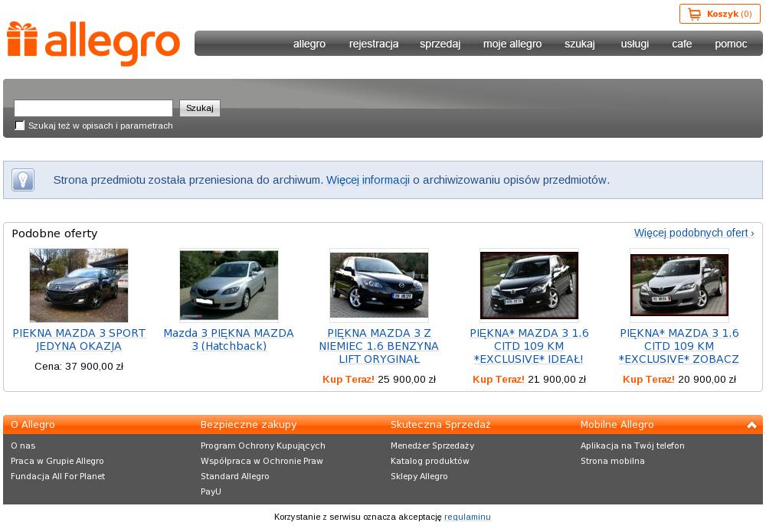Open Aplikacja na Twój telefon link

pos(633,446)
